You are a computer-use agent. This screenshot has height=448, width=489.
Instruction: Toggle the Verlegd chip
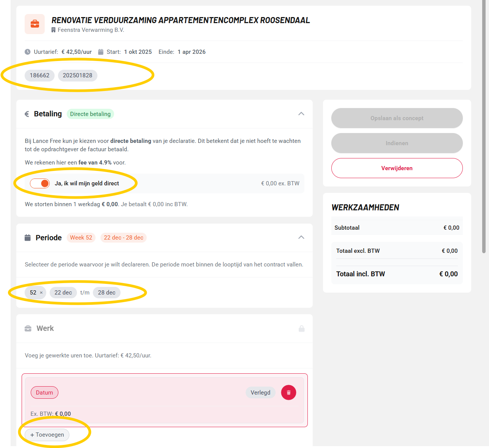coord(260,393)
